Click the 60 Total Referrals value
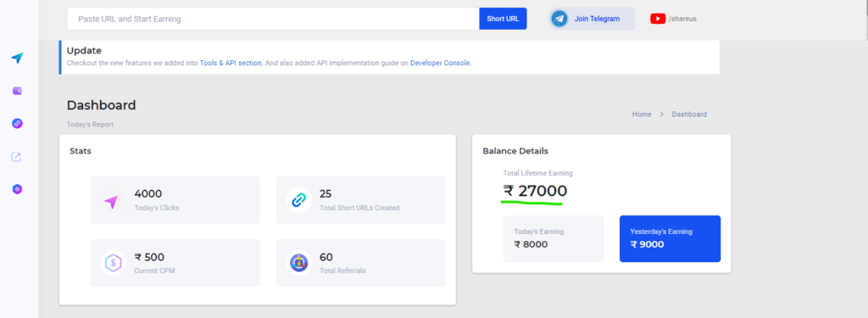The height and width of the screenshot is (318, 868). 326,257
